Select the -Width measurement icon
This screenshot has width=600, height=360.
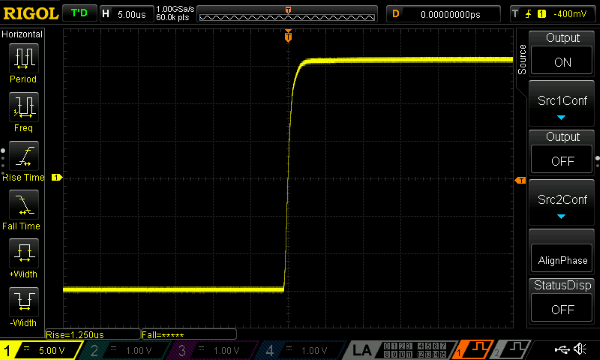coord(24,301)
